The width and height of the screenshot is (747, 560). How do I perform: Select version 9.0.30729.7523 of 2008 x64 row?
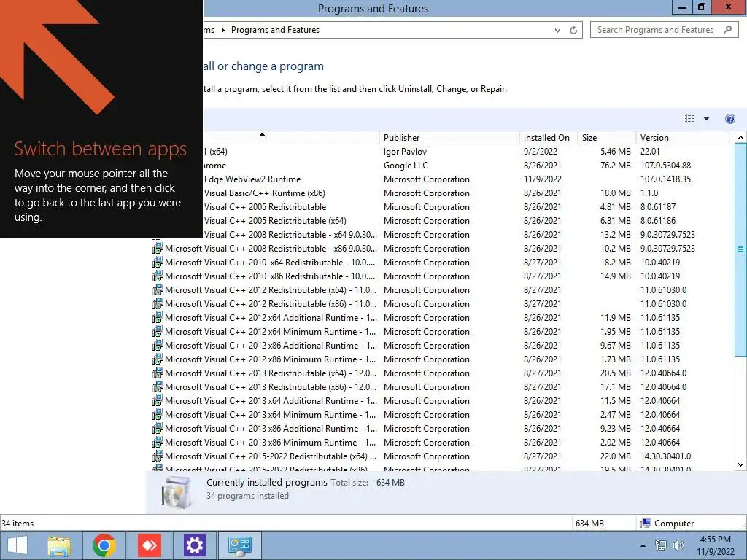pyautogui.click(x=667, y=235)
